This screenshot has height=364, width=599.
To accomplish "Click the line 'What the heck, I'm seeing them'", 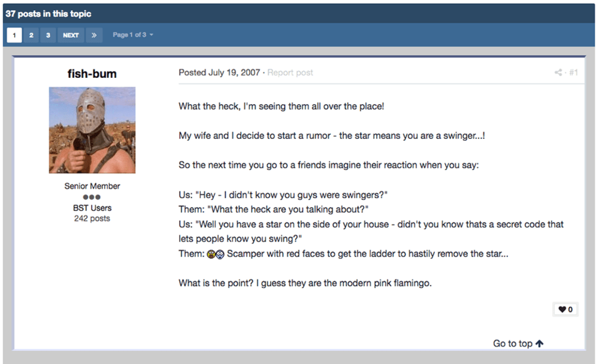I will [281, 106].
